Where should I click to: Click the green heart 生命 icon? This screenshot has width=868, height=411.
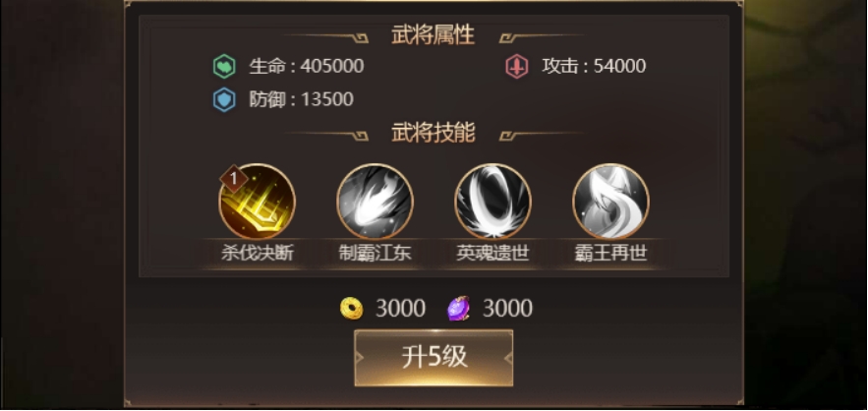pos(224,67)
